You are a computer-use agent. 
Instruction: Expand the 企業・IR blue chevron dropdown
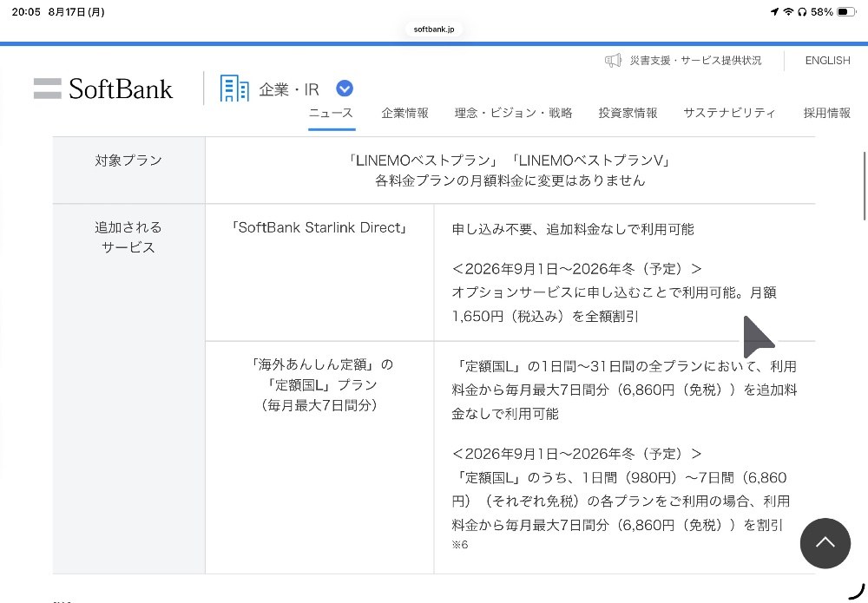[345, 88]
